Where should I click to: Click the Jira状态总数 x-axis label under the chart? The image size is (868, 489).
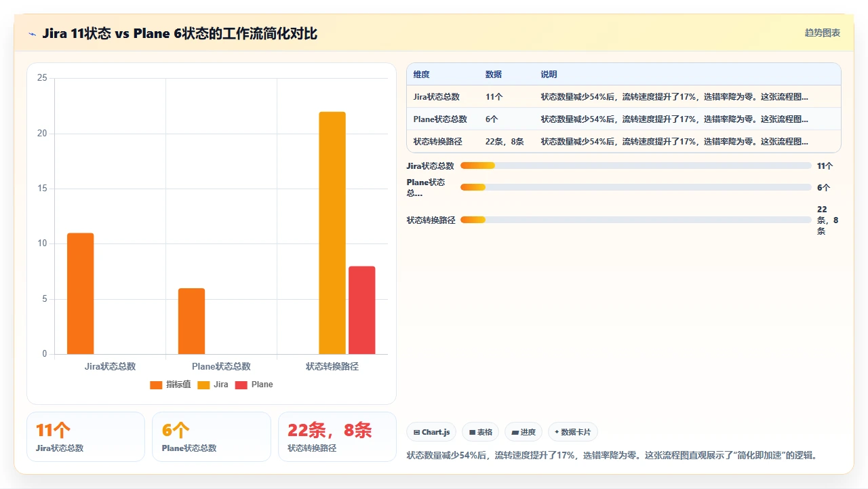pyautogui.click(x=110, y=366)
